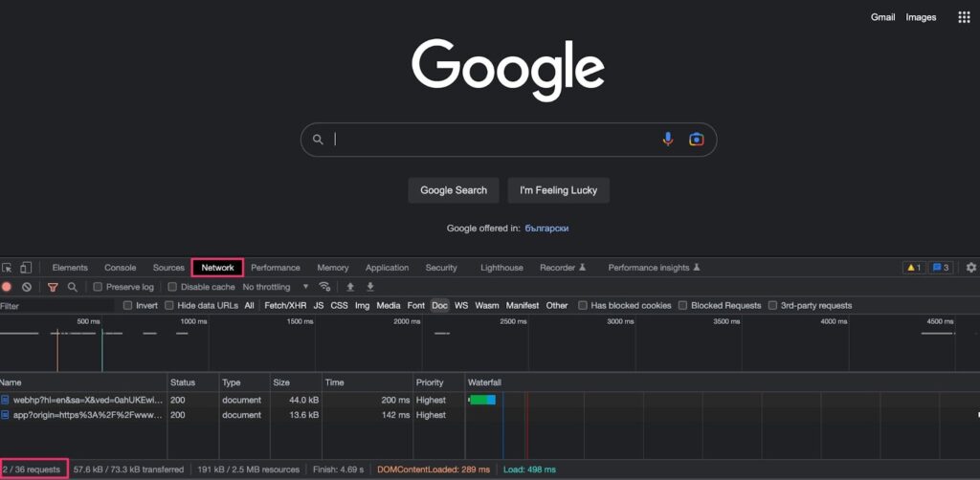Image resolution: width=980 pixels, height=480 pixels.
Task: Sort requests by Status column
Action: tap(193, 382)
